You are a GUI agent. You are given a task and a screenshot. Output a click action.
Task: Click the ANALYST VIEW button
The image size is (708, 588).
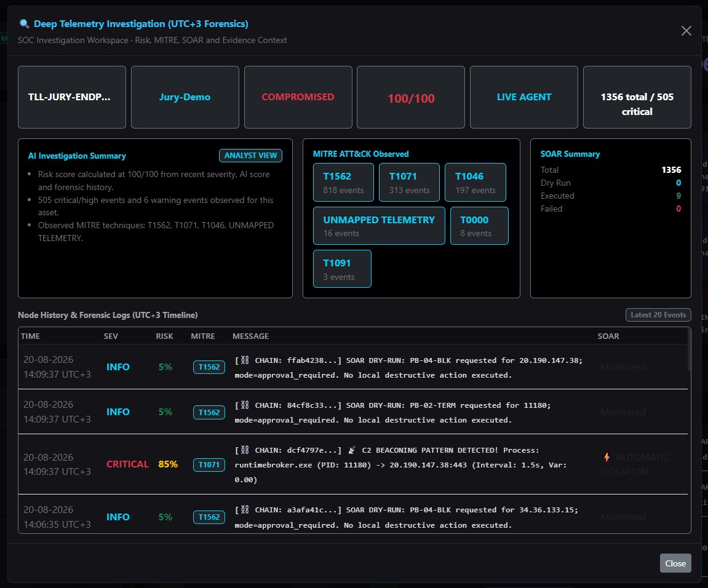pyautogui.click(x=250, y=156)
